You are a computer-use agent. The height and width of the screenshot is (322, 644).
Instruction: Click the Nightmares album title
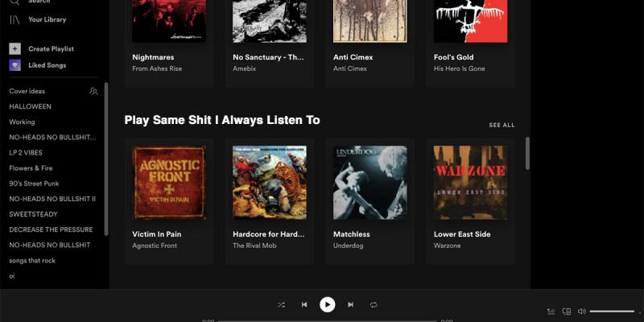tap(153, 57)
